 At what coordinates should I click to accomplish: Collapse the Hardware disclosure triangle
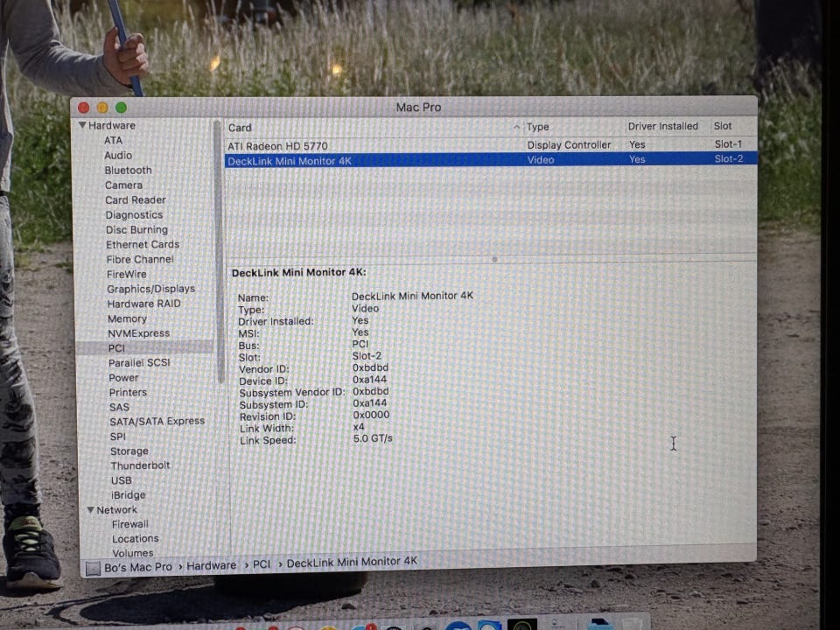[x=82, y=125]
